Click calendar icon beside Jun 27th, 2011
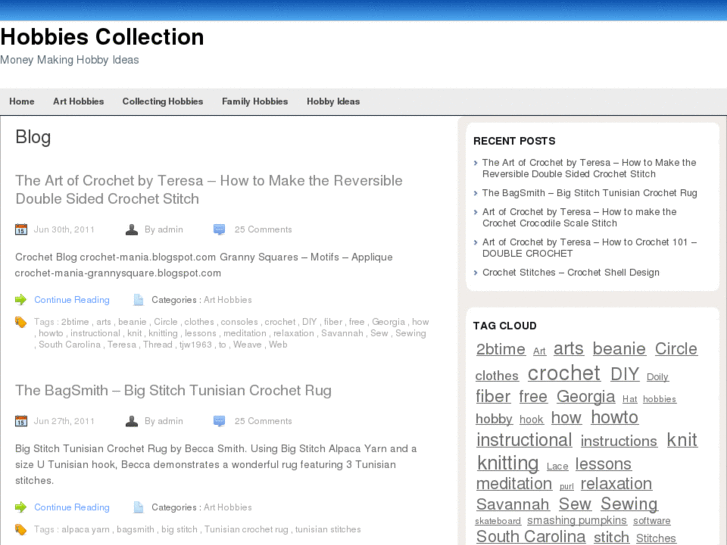This screenshot has height=545, width=727. [21, 421]
